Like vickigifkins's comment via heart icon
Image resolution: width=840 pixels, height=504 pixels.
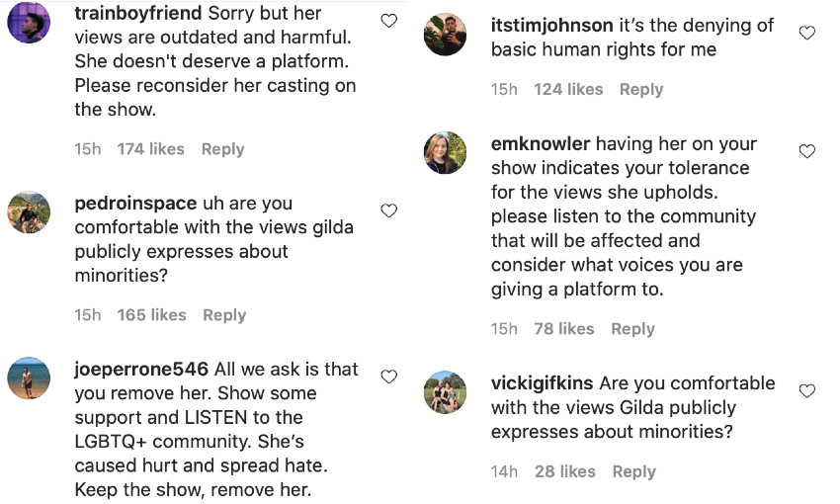tap(806, 390)
